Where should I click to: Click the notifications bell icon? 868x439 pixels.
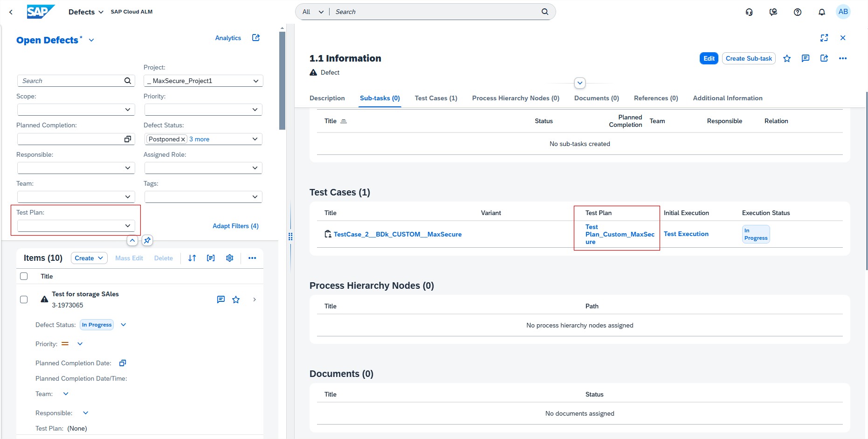point(821,12)
